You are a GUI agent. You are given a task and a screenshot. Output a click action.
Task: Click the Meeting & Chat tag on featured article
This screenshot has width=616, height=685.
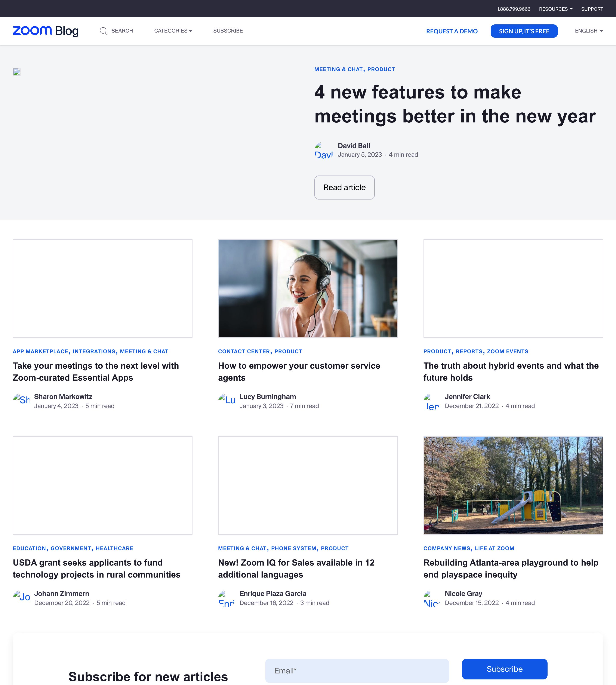[338, 69]
